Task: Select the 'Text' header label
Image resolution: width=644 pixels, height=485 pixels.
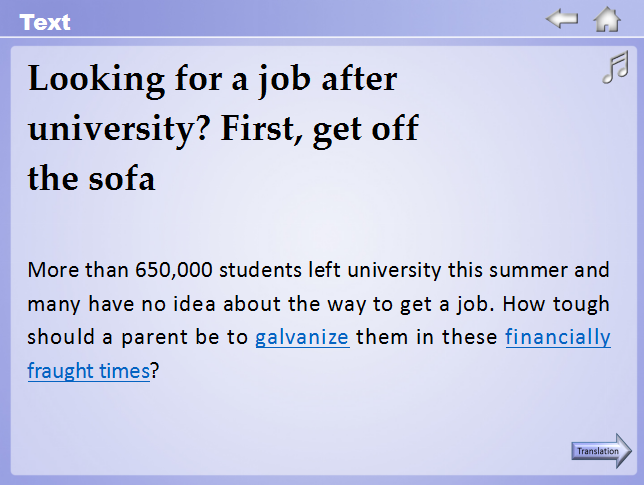Action: pyautogui.click(x=45, y=22)
